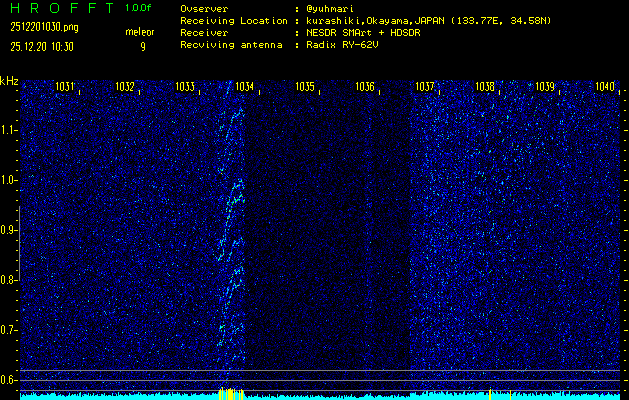
Task: Click the 1032 time axis label
Action: click(x=125, y=86)
